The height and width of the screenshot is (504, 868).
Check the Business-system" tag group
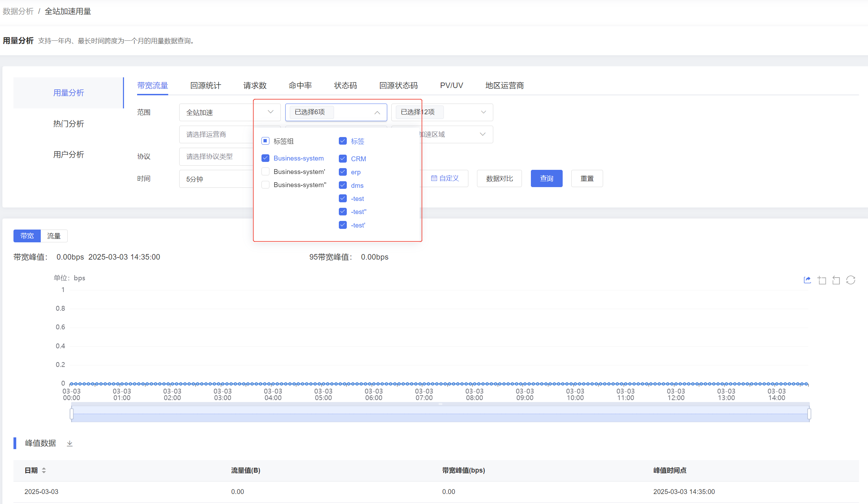click(265, 185)
